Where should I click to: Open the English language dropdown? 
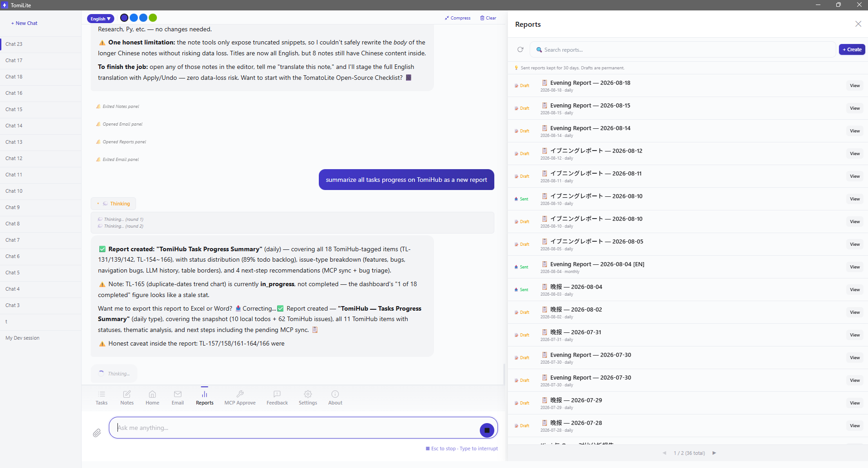(100, 19)
